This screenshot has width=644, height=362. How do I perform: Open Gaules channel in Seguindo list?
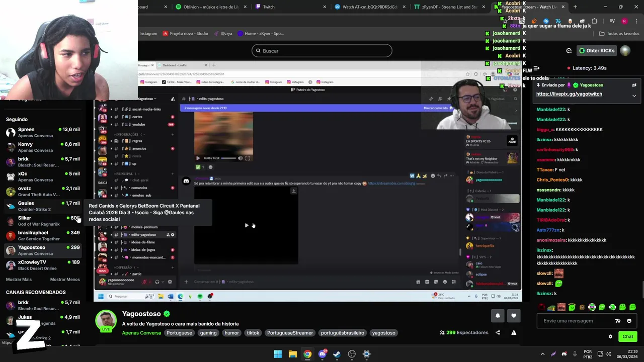(x=43, y=206)
